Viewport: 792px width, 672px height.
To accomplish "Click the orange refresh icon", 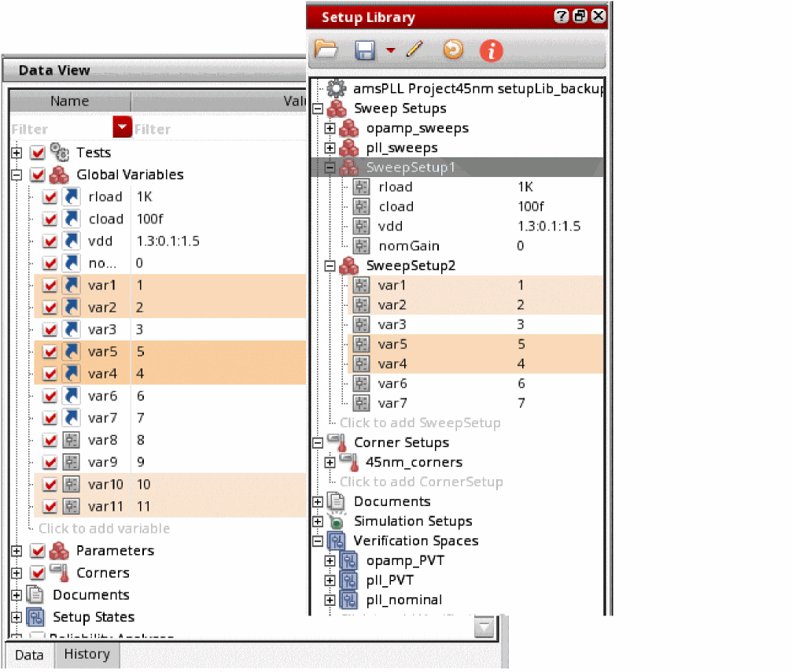I will pos(453,50).
